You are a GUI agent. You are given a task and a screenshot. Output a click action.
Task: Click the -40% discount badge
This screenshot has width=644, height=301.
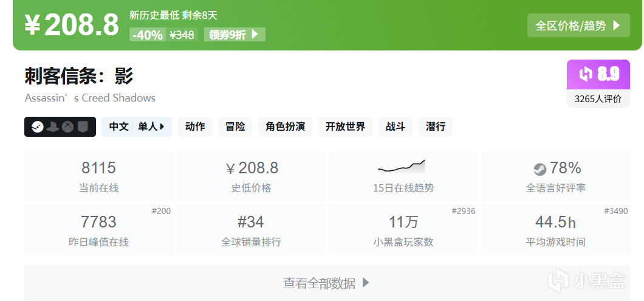(148, 35)
